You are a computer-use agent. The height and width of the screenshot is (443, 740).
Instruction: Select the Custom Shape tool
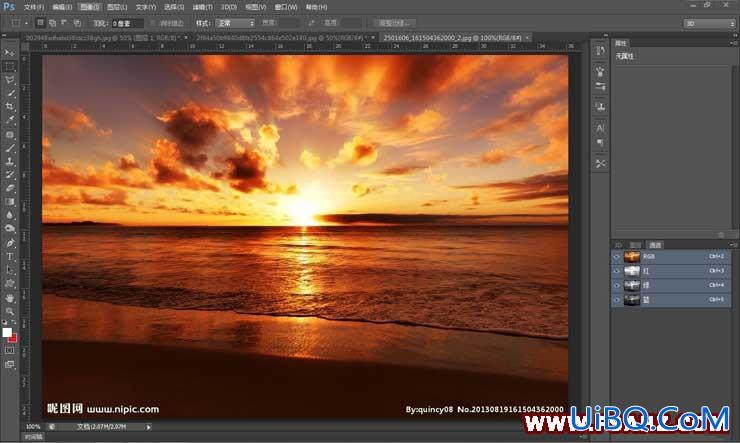(x=9, y=284)
